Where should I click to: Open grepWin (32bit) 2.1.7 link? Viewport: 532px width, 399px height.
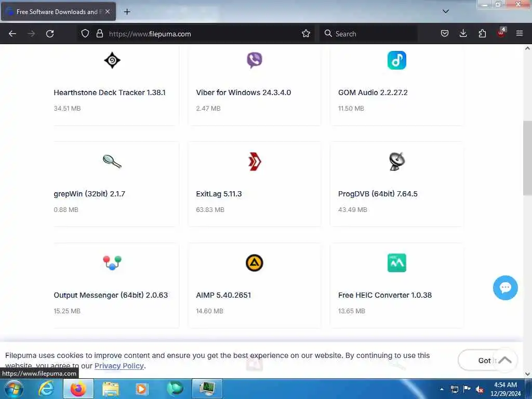89,194
